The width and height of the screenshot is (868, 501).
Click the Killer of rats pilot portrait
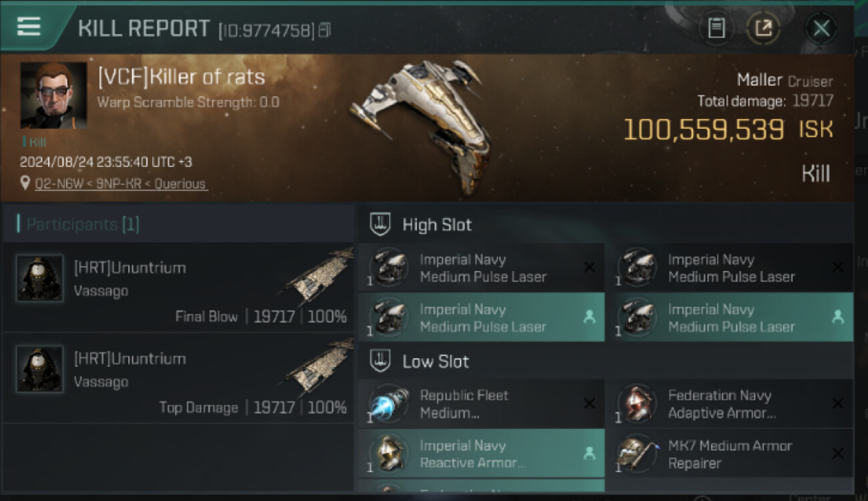(53, 95)
